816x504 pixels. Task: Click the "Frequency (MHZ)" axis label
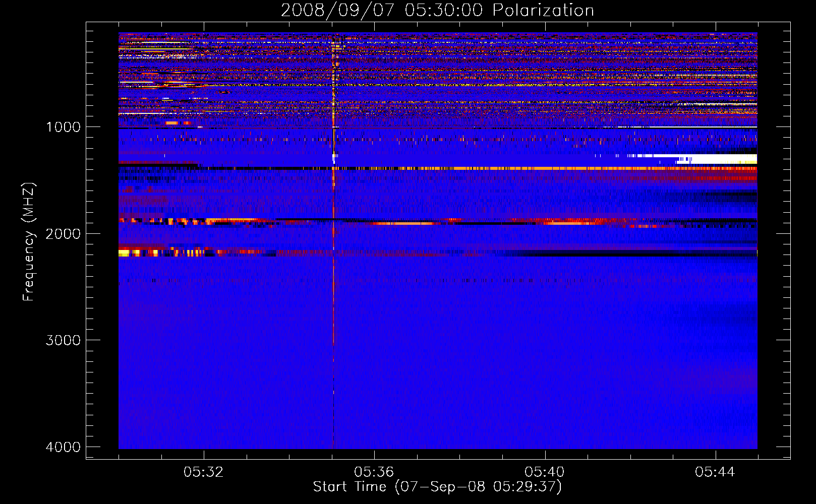29,242
